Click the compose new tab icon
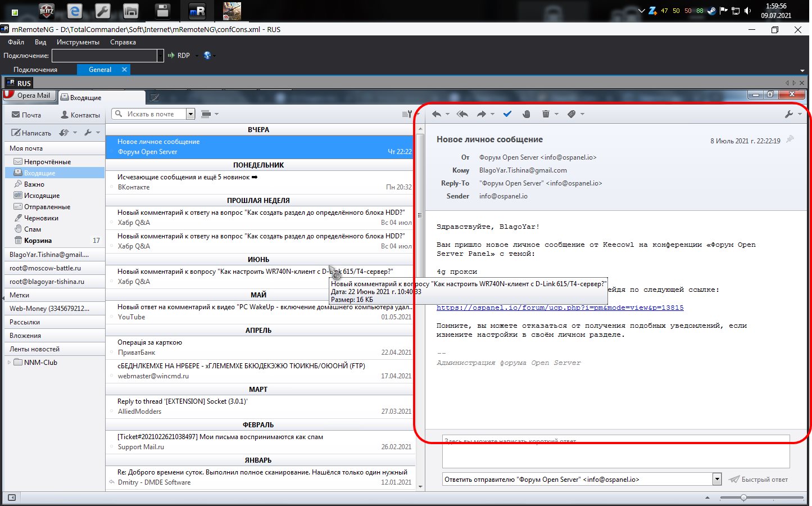The width and height of the screenshot is (812, 506). [x=155, y=97]
